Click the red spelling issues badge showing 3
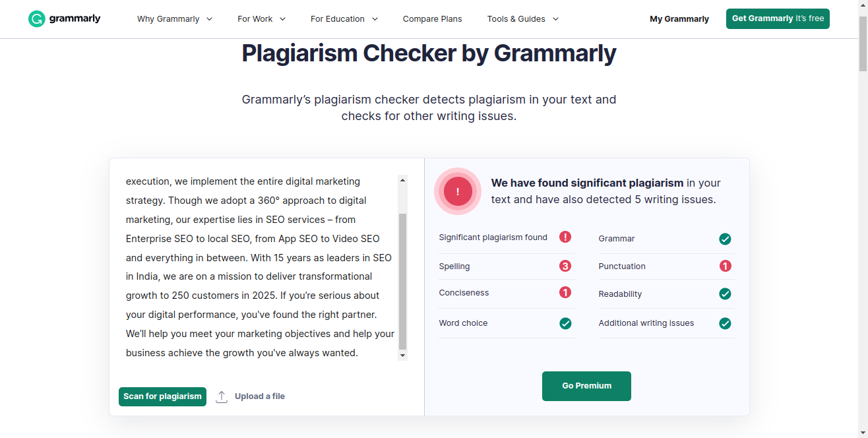Screen dimensions: 868x438 (x=565, y=266)
